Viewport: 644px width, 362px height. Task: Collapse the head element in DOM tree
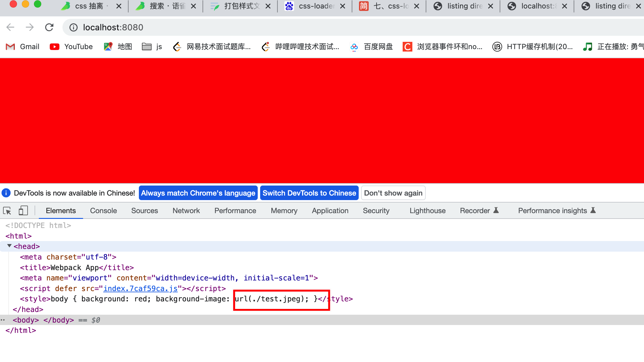[x=9, y=246]
